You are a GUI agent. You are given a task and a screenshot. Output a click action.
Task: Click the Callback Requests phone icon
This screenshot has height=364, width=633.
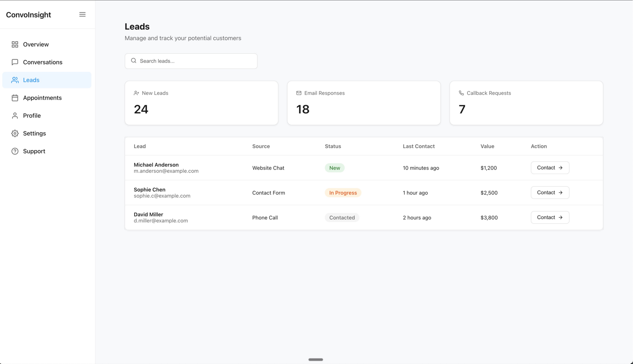click(x=461, y=93)
